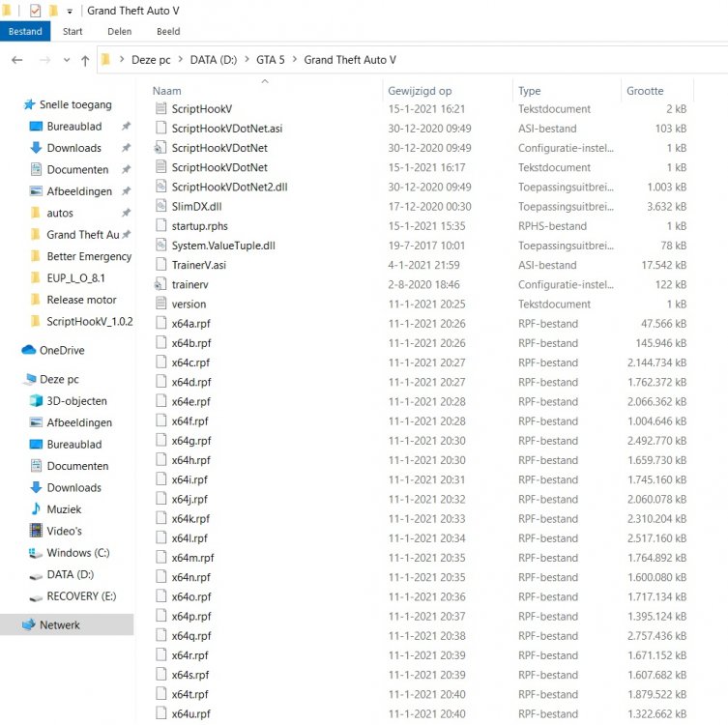Select the x64u.rpf file name
728x725 pixels.
click(x=190, y=713)
